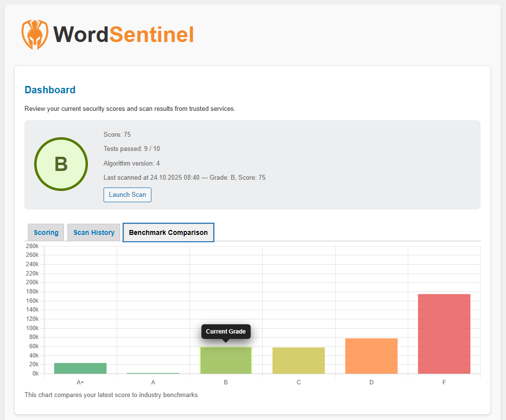Select the Benchmark Comparison tab
The height and width of the screenshot is (420, 506).
[168, 232]
